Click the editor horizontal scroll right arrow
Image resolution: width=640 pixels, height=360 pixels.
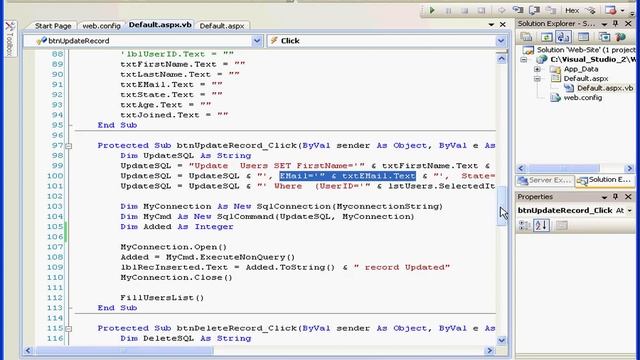490,350
